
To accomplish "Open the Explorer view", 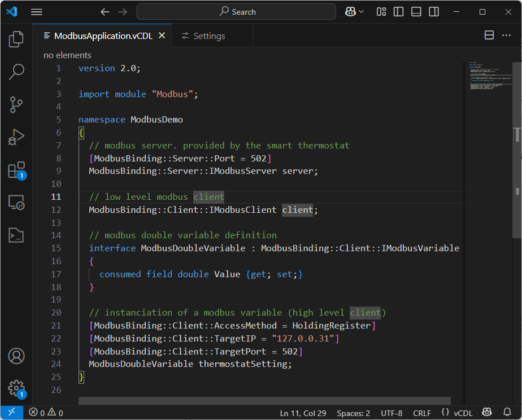I will pyautogui.click(x=16, y=40).
